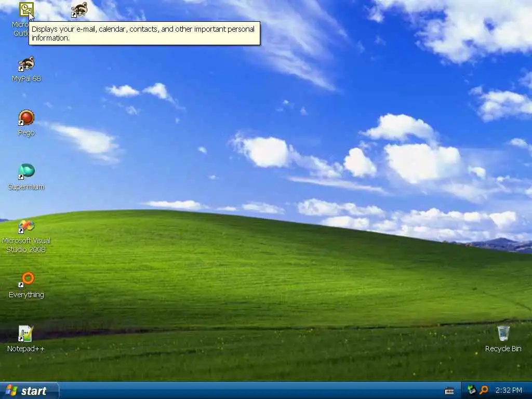The image size is (532, 399).
Task: Select the Recycle Bin icon
Action: tap(503, 333)
